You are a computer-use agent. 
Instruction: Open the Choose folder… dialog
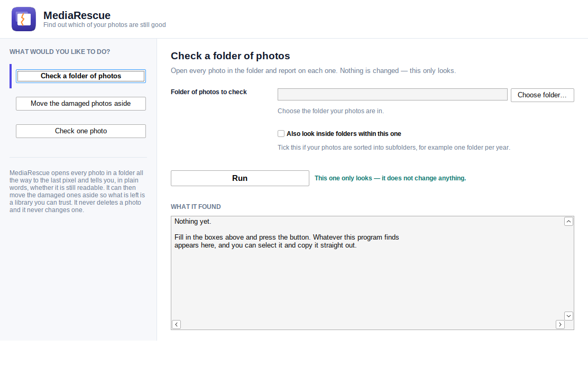click(542, 95)
